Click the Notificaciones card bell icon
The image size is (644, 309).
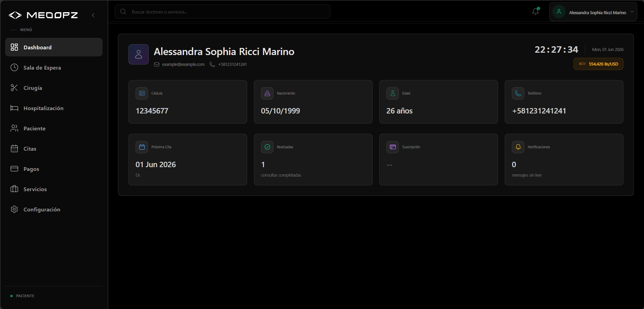click(518, 147)
